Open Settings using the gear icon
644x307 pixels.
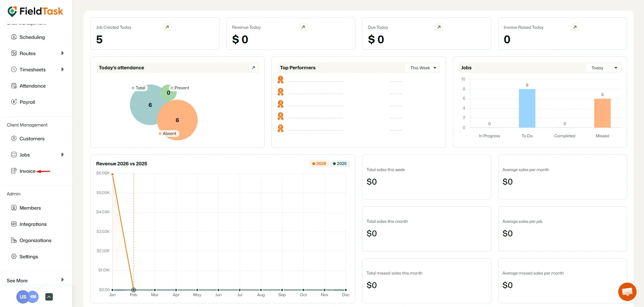(14, 256)
